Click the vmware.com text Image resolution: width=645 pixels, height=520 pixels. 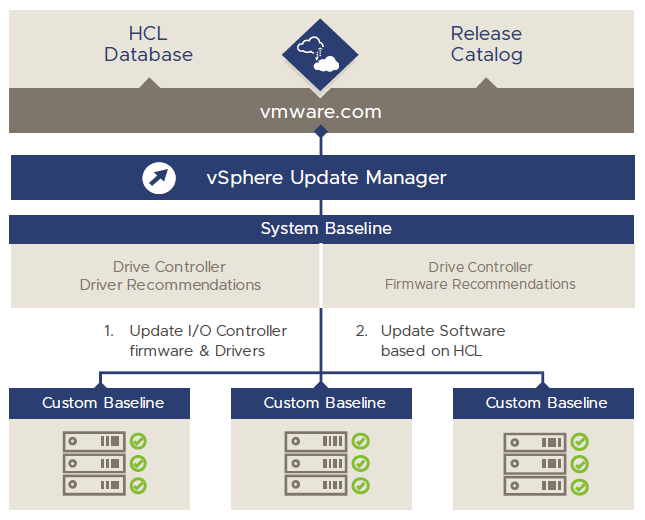pos(320,112)
